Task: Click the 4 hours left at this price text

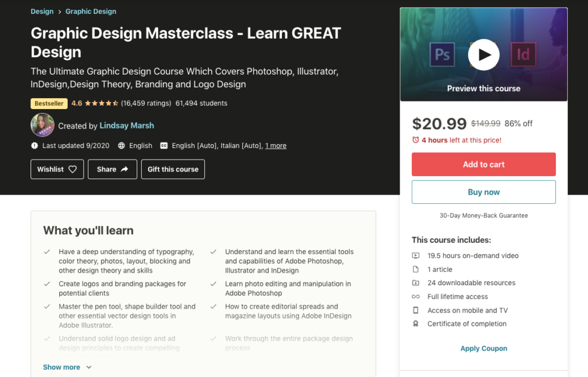Action: pos(461,140)
